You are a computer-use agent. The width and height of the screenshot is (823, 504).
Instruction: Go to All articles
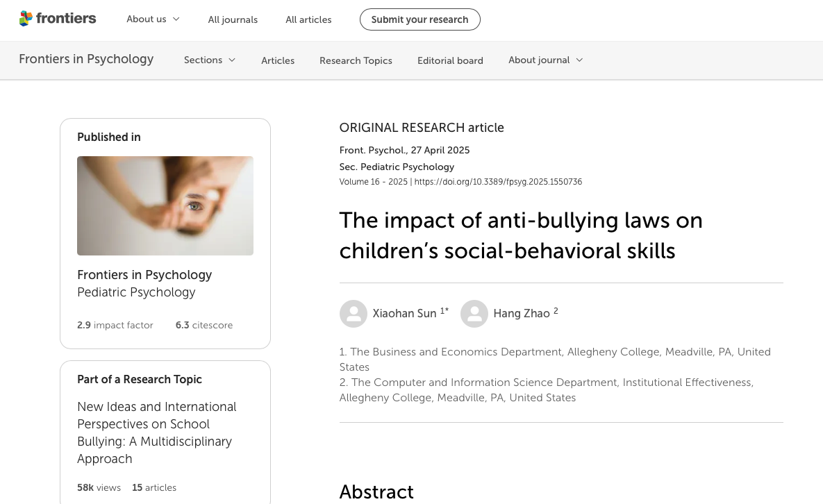pyautogui.click(x=308, y=19)
